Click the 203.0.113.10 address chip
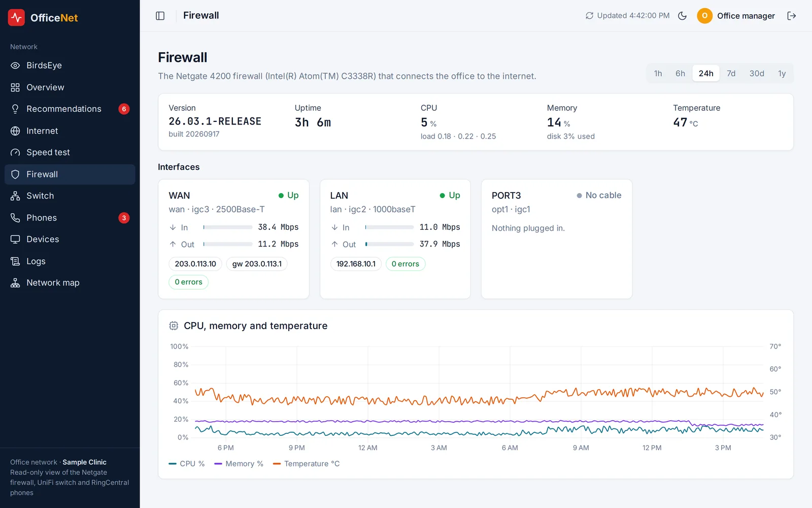 coord(195,264)
